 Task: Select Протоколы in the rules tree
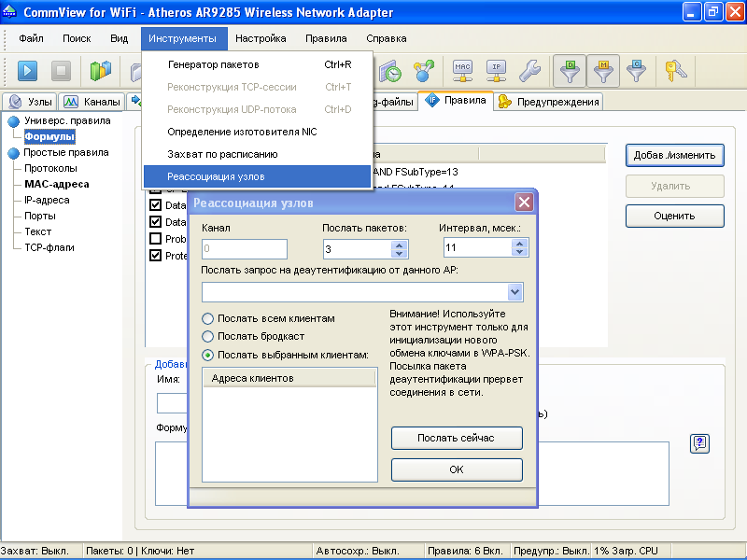51,169
